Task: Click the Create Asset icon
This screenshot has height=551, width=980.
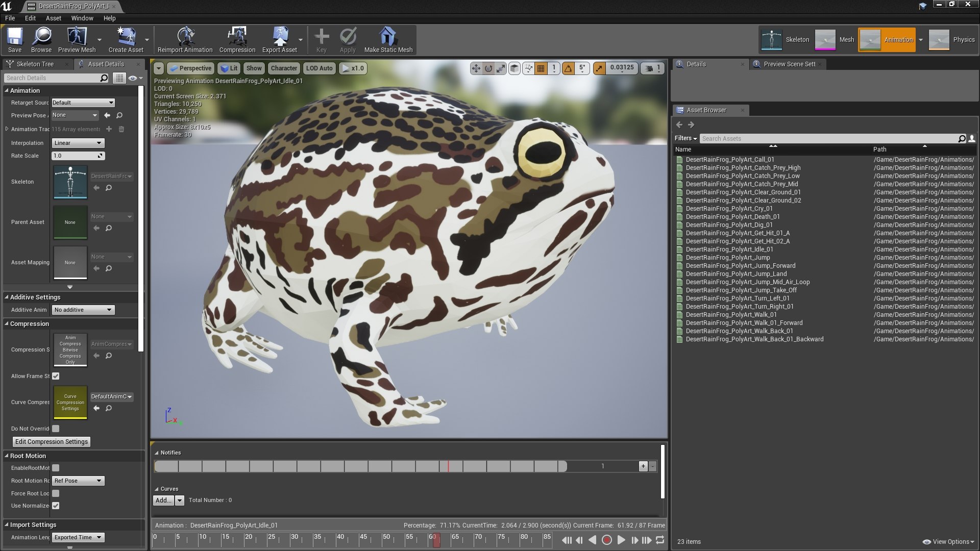Action: [x=126, y=40]
